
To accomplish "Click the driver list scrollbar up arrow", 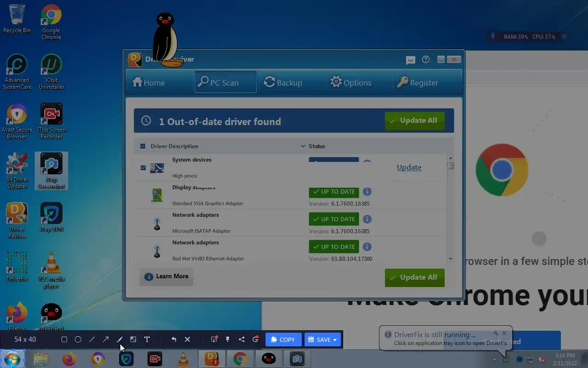I will click(450, 158).
